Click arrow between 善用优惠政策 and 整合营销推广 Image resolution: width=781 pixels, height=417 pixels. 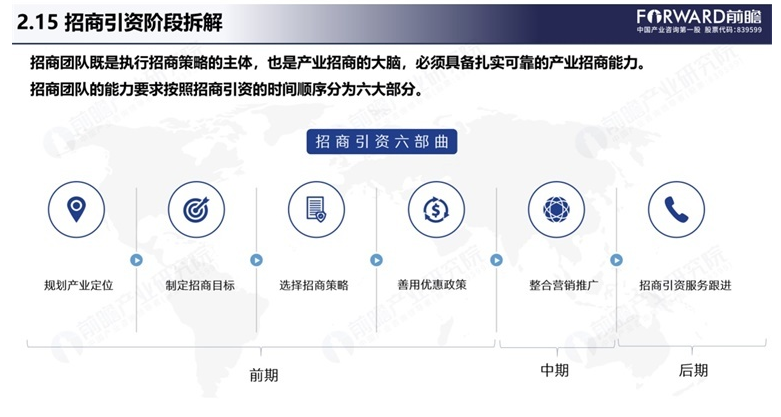click(496, 259)
